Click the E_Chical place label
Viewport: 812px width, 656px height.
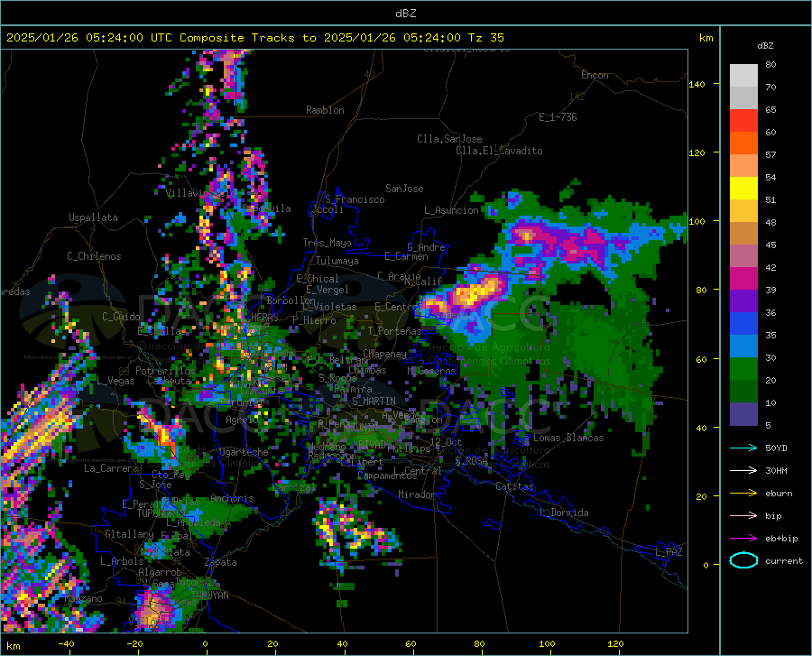click(x=318, y=279)
